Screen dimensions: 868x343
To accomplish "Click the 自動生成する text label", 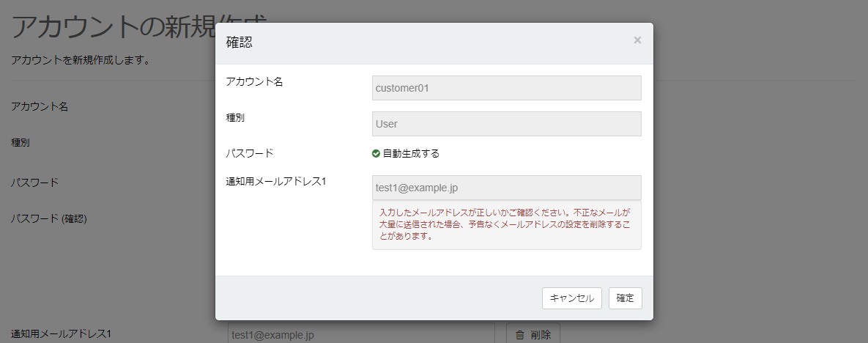I will pyautogui.click(x=411, y=154).
